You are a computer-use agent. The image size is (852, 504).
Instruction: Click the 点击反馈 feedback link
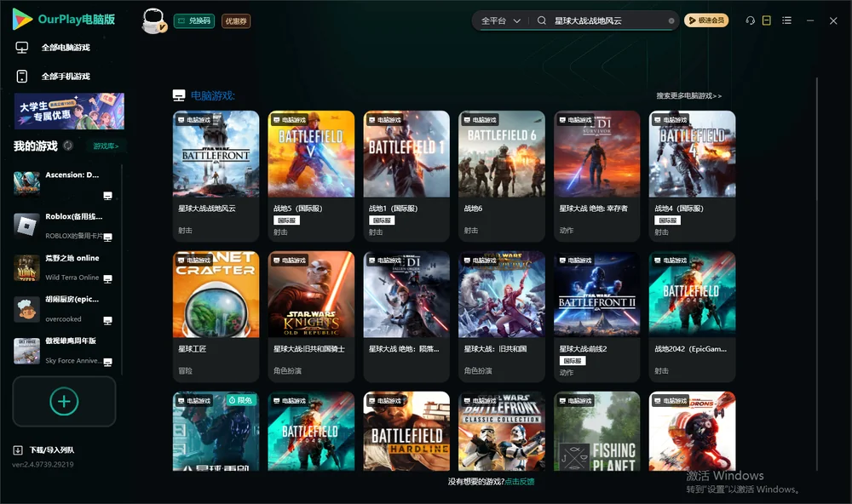pyautogui.click(x=520, y=481)
